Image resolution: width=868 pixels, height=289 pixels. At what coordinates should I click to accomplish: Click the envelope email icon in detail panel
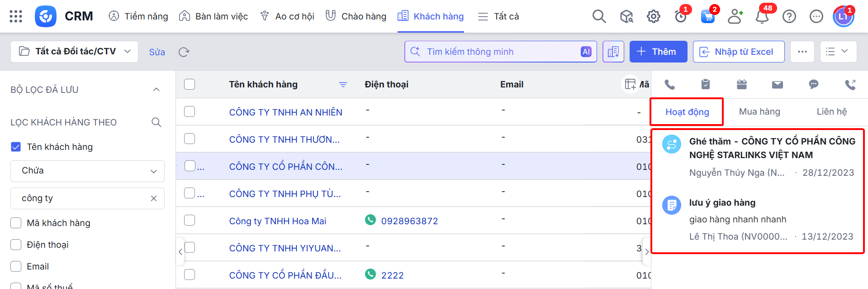(777, 85)
